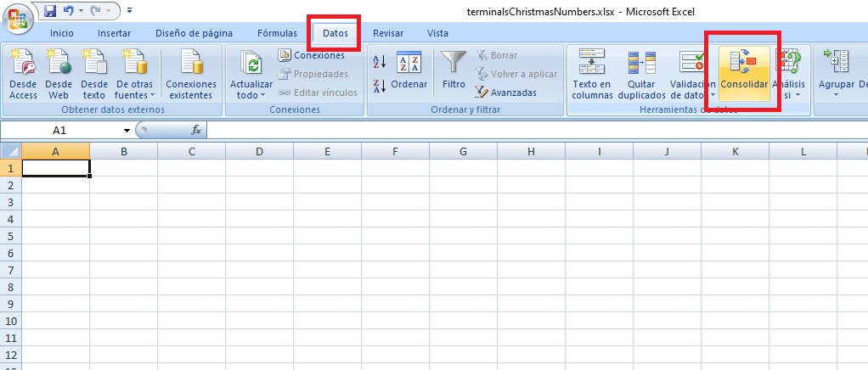Select cell A1

coord(55,167)
